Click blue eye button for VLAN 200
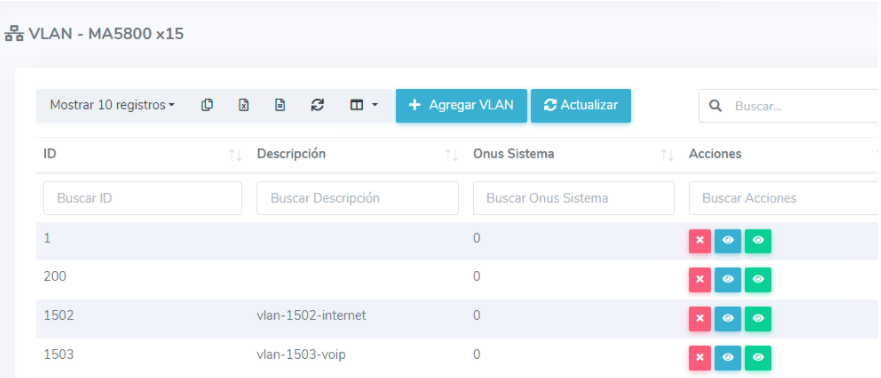 pos(728,280)
